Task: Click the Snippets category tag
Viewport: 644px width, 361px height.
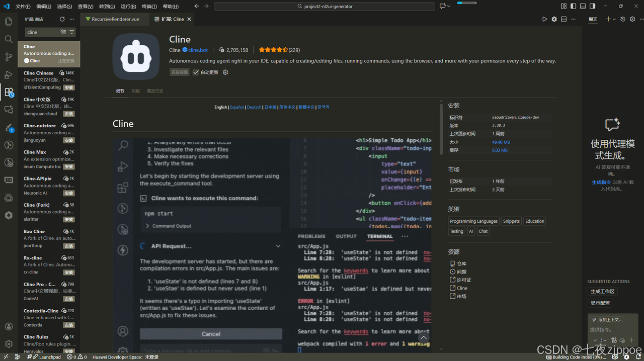Action: click(511, 221)
